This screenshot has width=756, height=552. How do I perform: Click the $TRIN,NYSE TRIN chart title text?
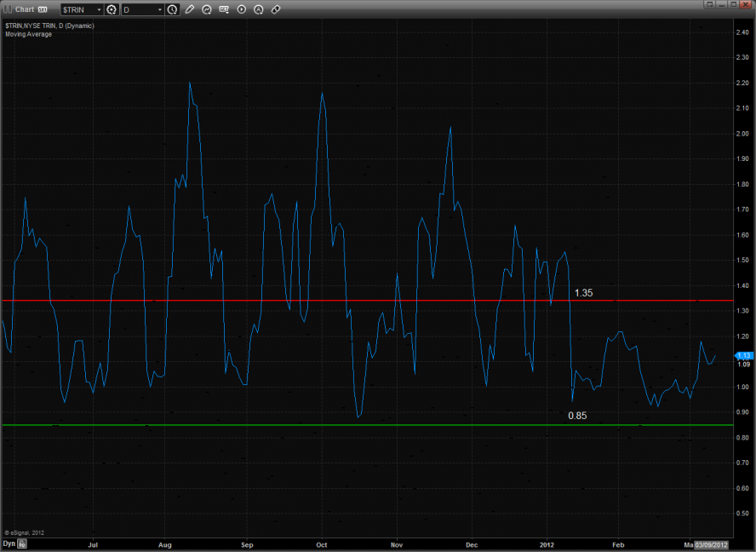[x=49, y=26]
